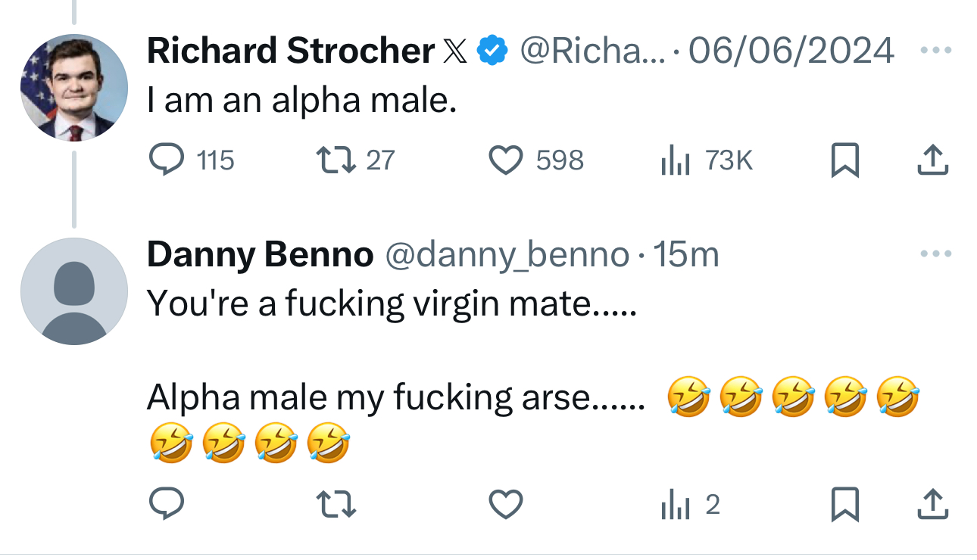Like Danny Benno's reply
This screenshot has width=977, height=560.
tap(505, 505)
